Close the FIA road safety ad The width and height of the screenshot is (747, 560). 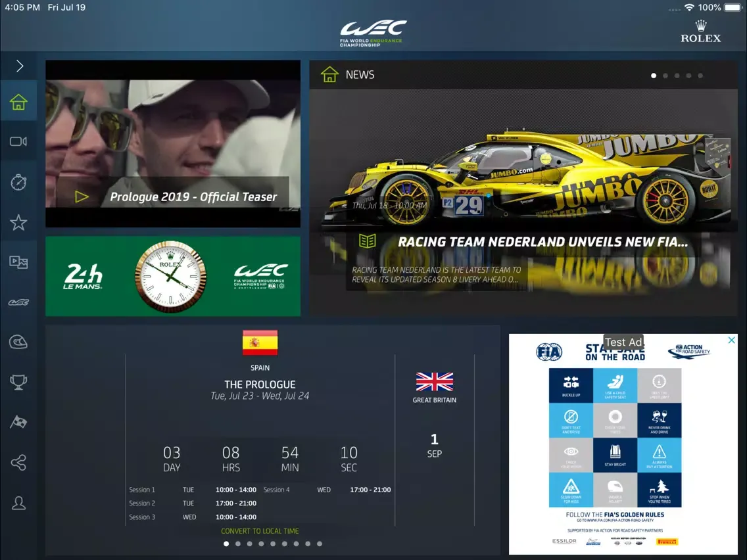point(732,340)
